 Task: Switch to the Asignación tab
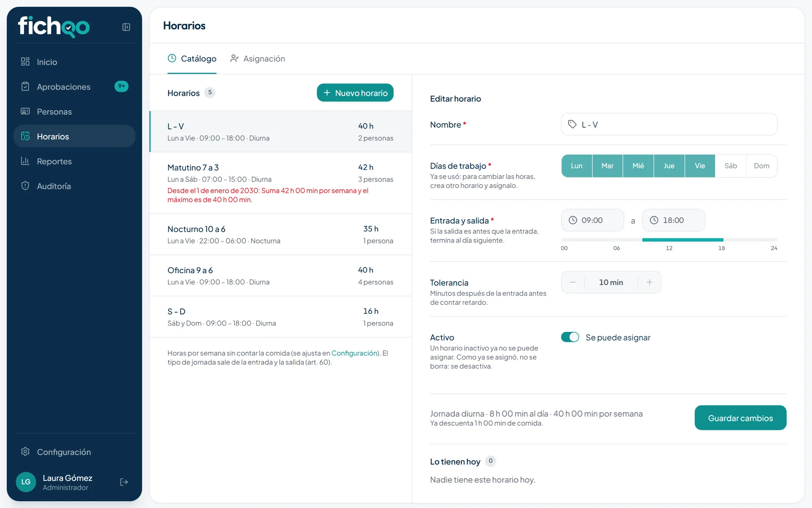(x=258, y=59)
